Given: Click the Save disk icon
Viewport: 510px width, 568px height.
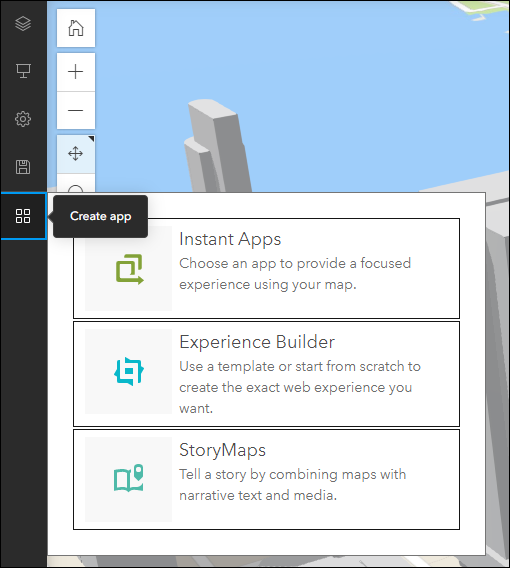Looking at the screenshot, I should click(23, 167).
